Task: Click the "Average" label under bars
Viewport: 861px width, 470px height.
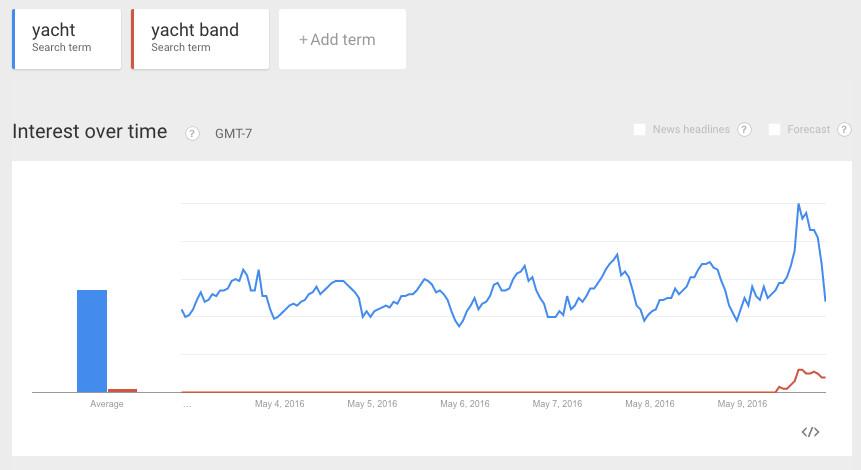Action: pos(107,404)
